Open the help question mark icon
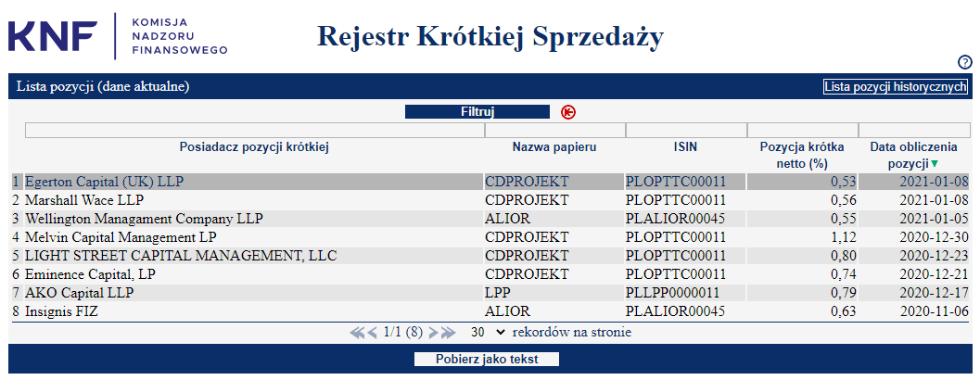The width and height of the screenshot is (980, 380). coord(965,62)
